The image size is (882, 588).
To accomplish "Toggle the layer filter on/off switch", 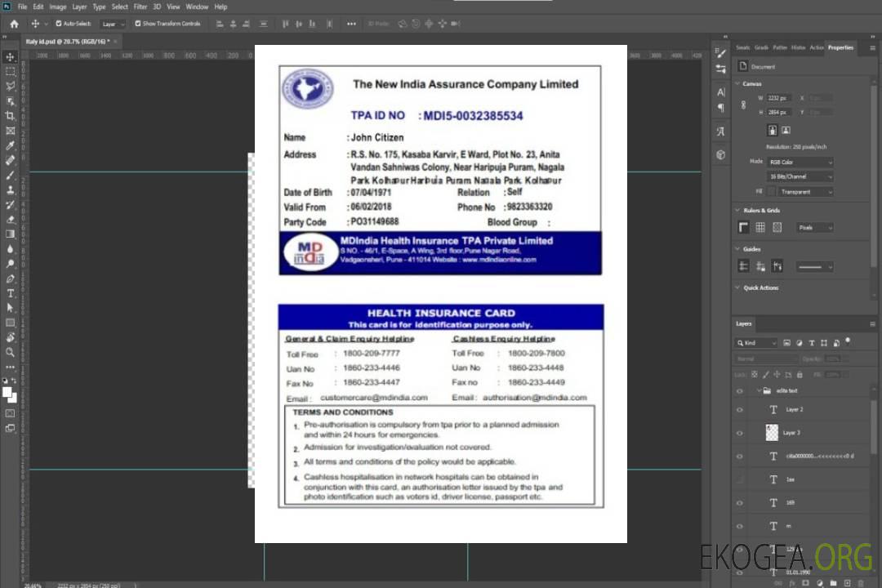I will click(x=848, y=341).
